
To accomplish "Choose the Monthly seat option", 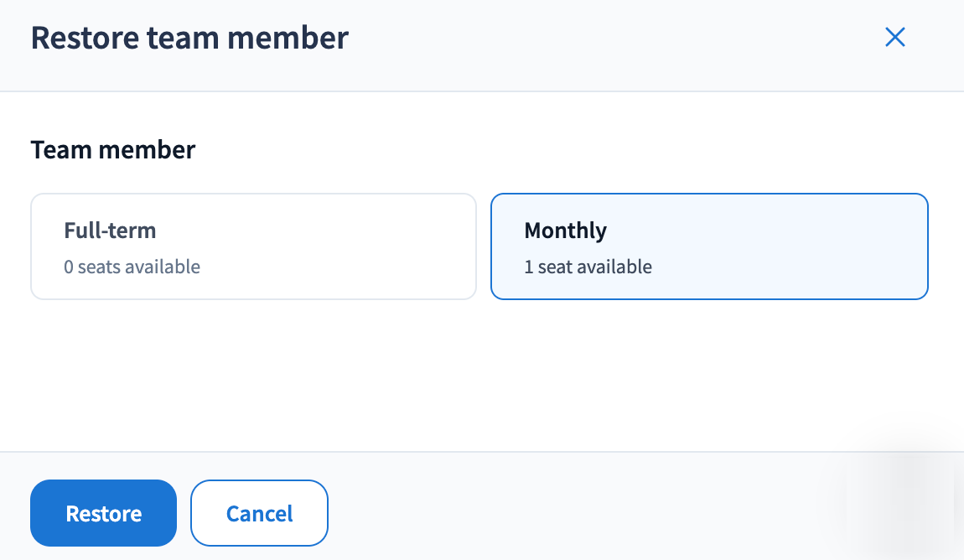I will pyautogui.click(x=709, y=246).
